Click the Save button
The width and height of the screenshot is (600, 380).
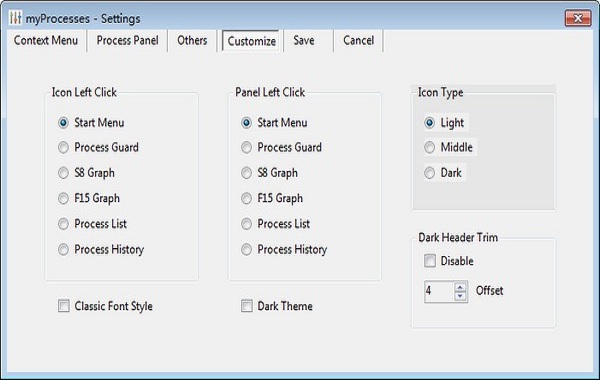coord(304,41)
